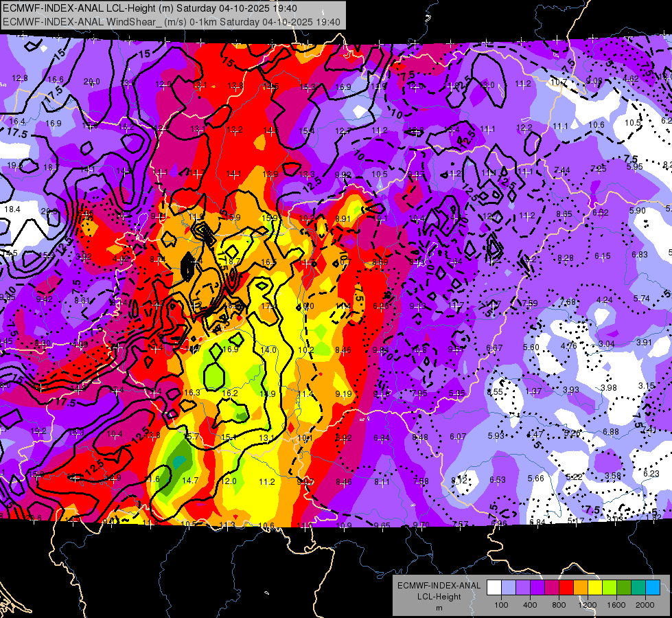
Task: Click the wind shear value '4.76'
Action: (x=569, y=345)
